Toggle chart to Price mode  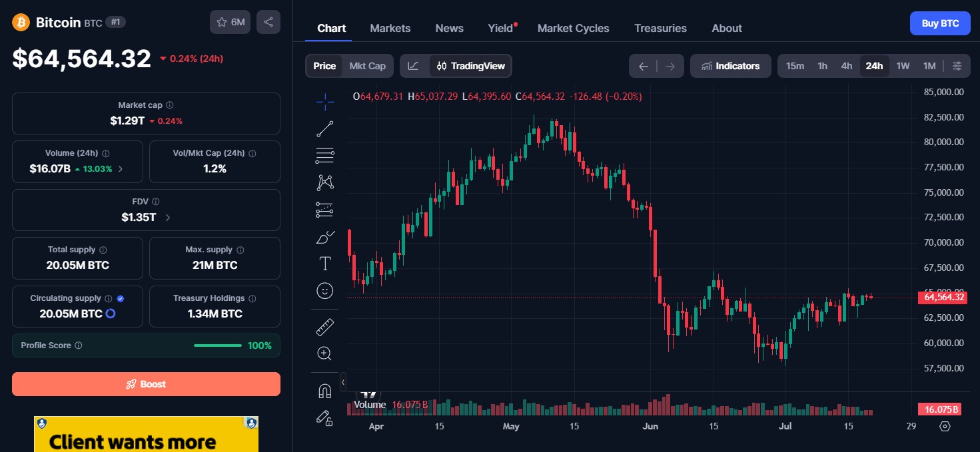324,66
